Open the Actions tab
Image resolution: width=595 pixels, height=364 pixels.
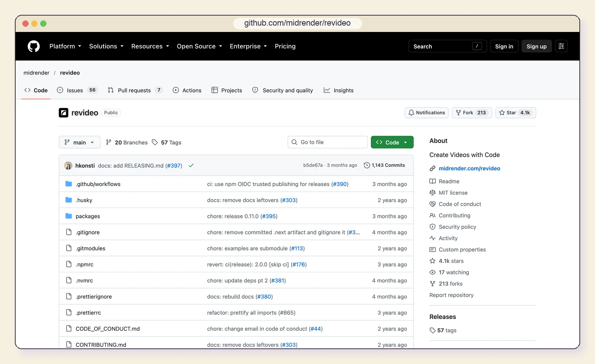187,90
